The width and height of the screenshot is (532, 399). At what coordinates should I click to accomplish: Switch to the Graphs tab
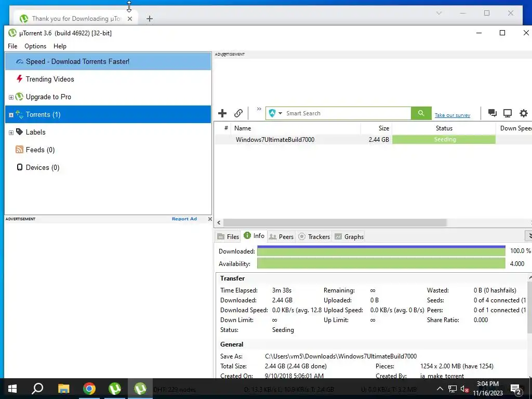tap(349, 236)
